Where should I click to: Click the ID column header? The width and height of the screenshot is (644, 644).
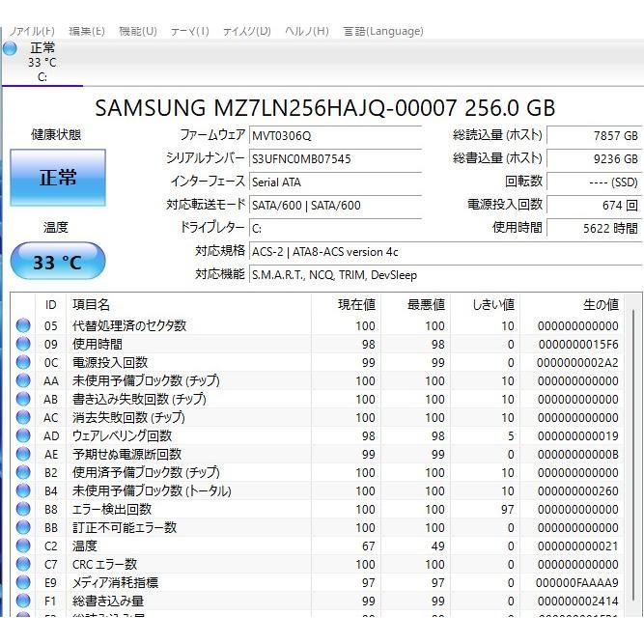coord(50,305)
